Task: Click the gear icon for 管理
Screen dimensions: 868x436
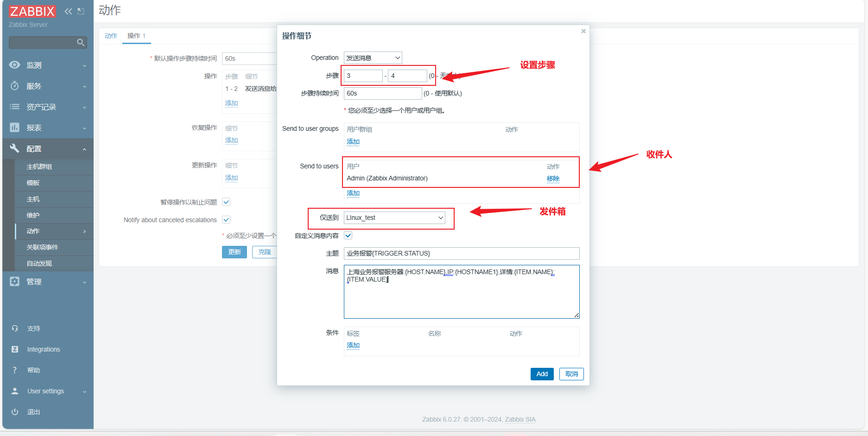Action: click(15, 282)
